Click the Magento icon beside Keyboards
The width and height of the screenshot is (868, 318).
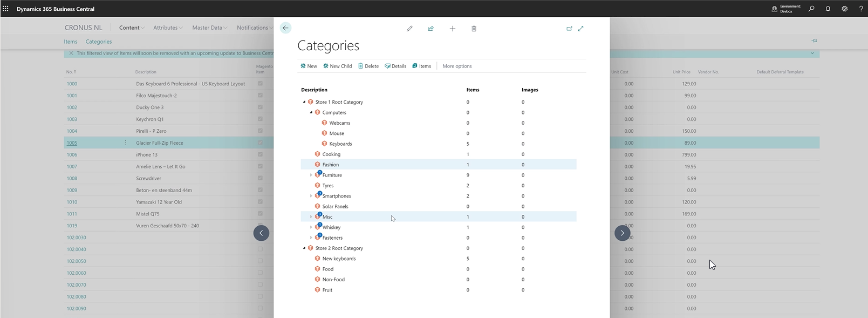pos(324,144)
